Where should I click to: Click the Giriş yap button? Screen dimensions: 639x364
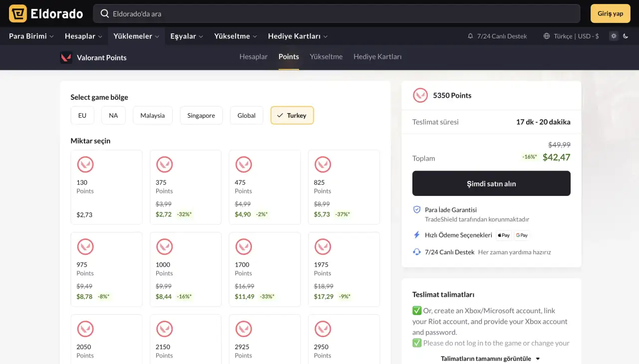point(610,13)
